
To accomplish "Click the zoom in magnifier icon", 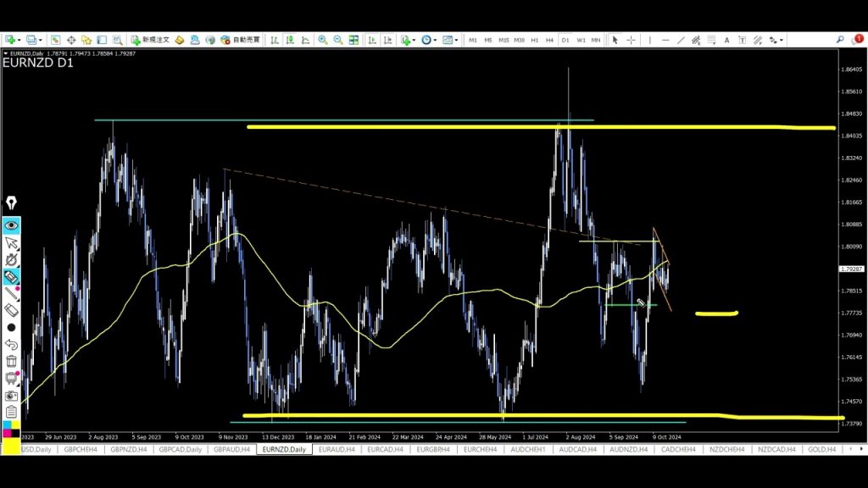I will pos(323,40).
